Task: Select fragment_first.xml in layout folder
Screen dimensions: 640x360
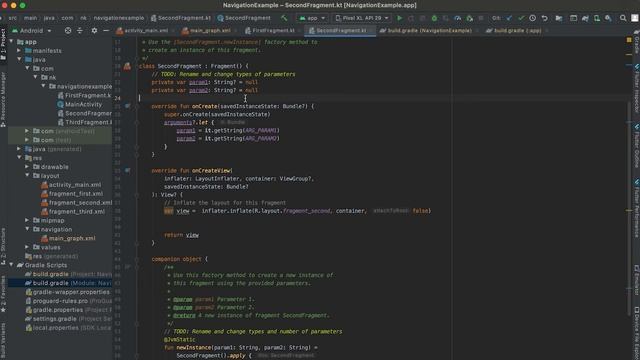Action: click(72, 193)
